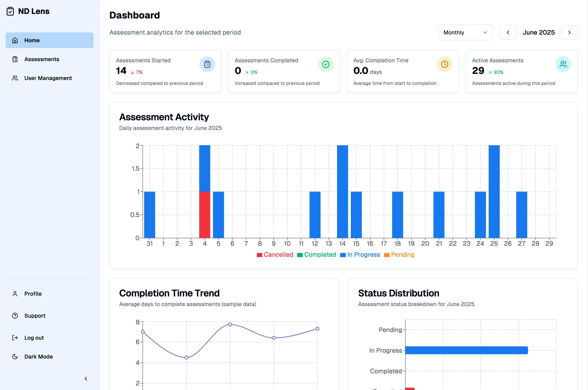Image resolution: width=588 pixels, height=390 pixels.
Task: Select Home in the navigation menu
Action: point(32,40)
